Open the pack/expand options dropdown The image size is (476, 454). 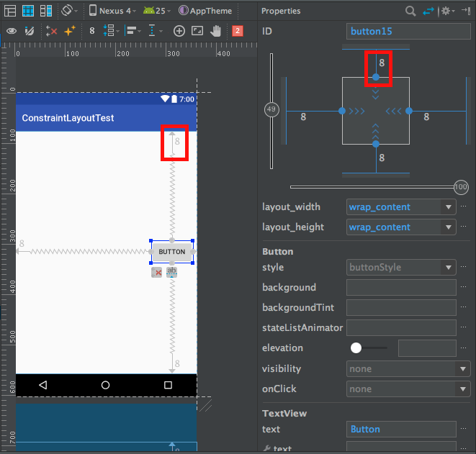coord(111,31)
